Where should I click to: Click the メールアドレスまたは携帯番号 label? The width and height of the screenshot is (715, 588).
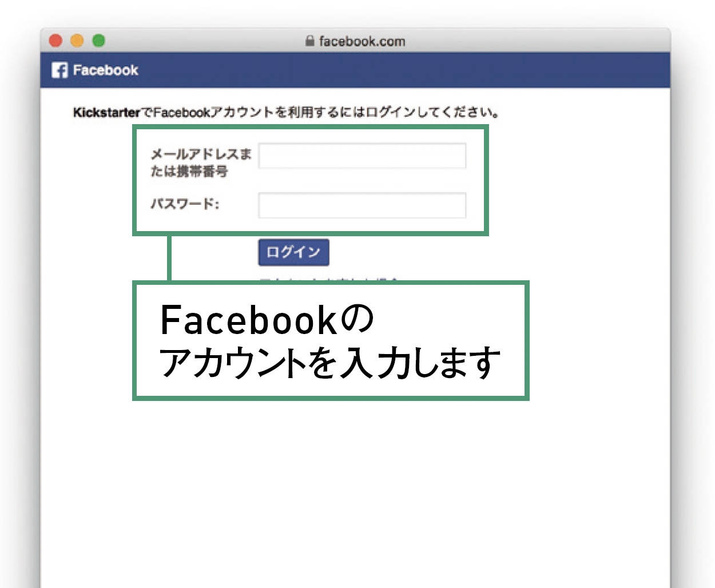click(x=201, y=162)
